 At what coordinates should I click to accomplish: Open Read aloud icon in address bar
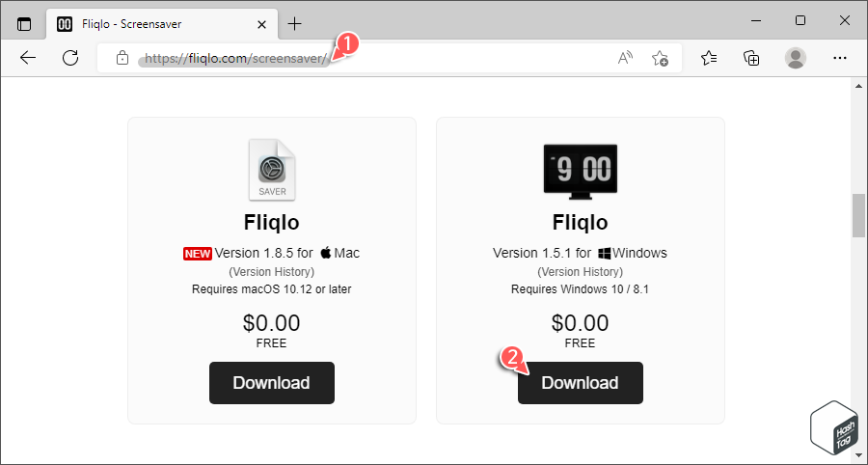coord(626,58)
